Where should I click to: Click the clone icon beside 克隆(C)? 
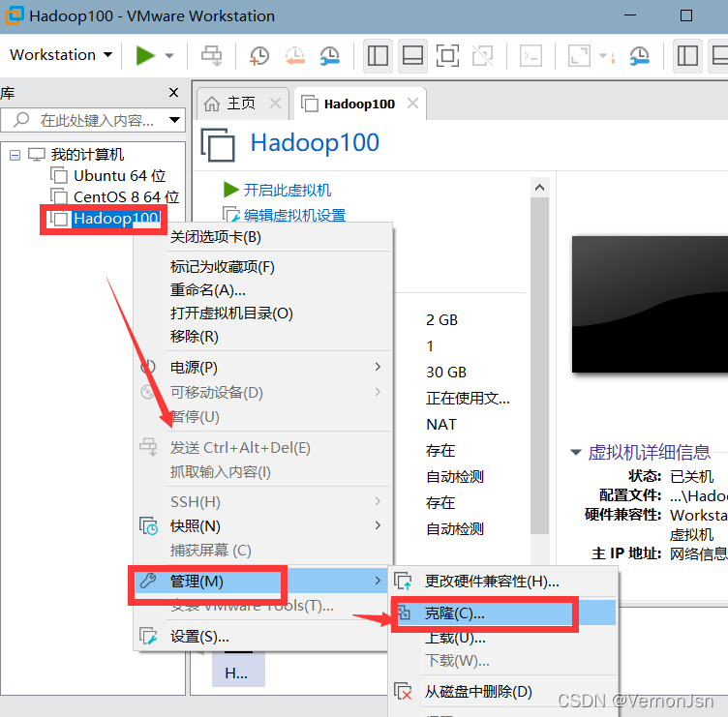(x=404, y=613)
